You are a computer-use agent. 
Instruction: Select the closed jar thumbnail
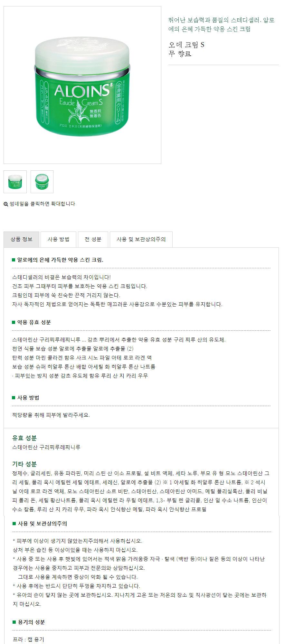pyautogui.click(x=15, y=182)
